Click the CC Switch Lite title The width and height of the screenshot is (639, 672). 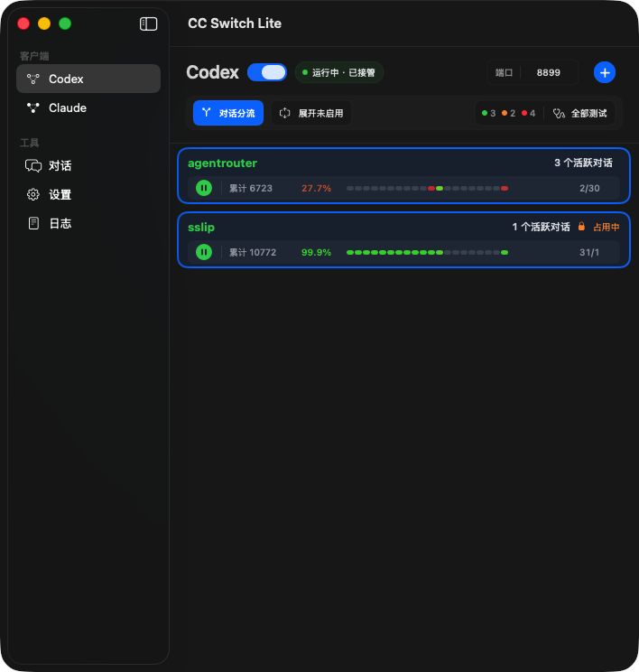(x=235, y=23)
